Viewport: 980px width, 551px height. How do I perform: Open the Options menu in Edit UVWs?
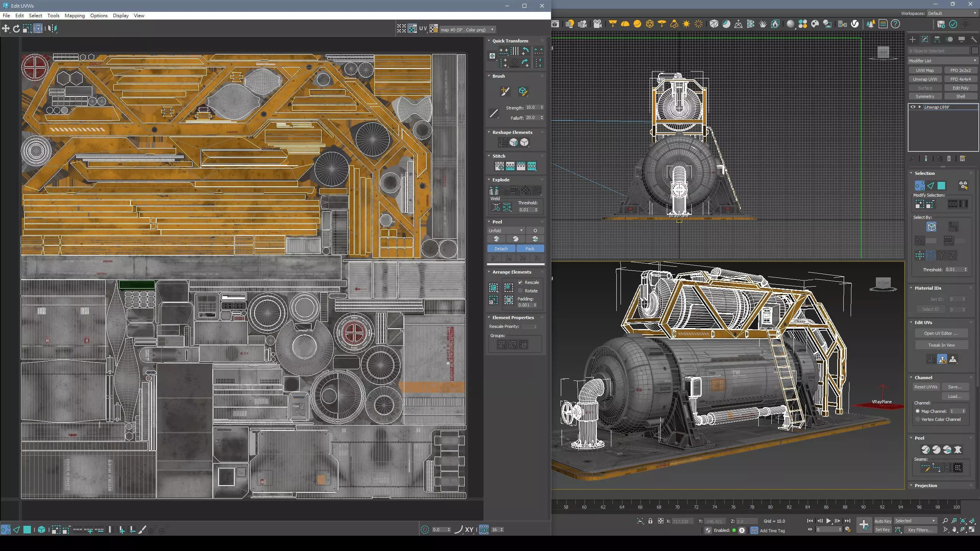point(99,16)
